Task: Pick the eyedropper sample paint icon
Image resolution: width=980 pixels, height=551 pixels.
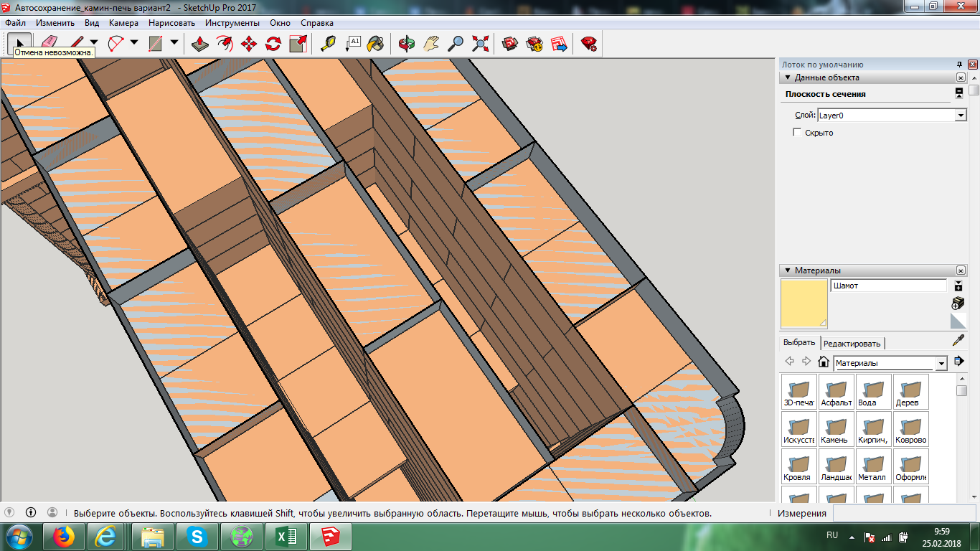Action: tap(958, 341)
